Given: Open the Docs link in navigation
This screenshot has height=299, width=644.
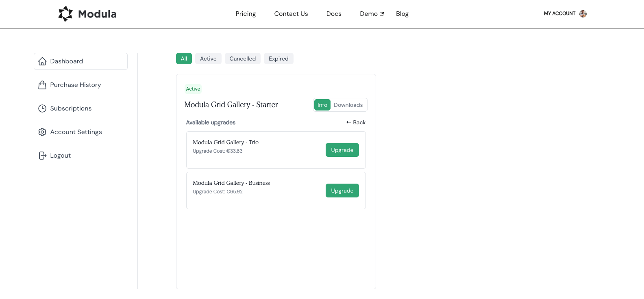Looking at the screenshot, I should 334,14.
